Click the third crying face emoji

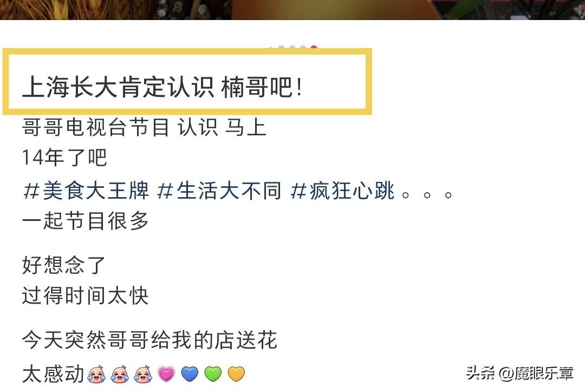[143, 374]
